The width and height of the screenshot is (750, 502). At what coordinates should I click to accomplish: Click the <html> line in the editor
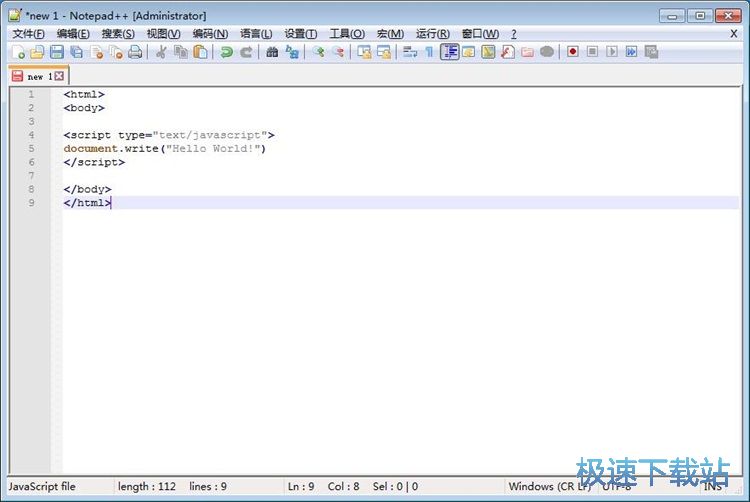84,94
